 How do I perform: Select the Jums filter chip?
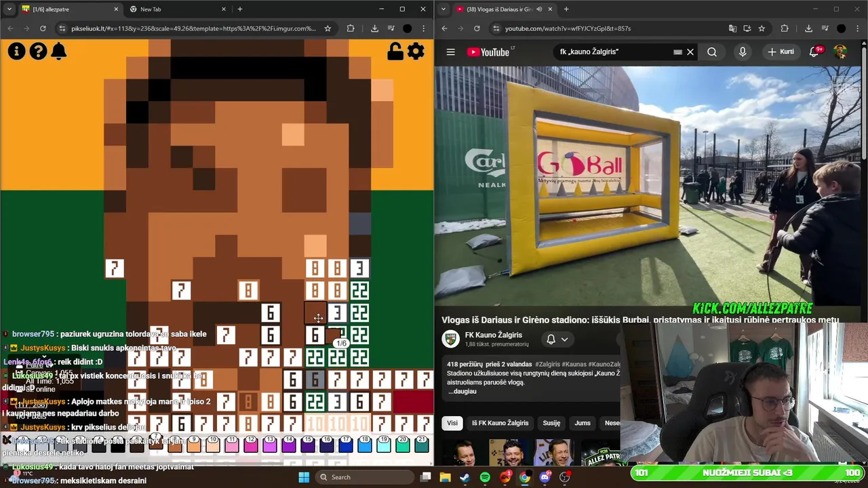[x=583, y=423]
